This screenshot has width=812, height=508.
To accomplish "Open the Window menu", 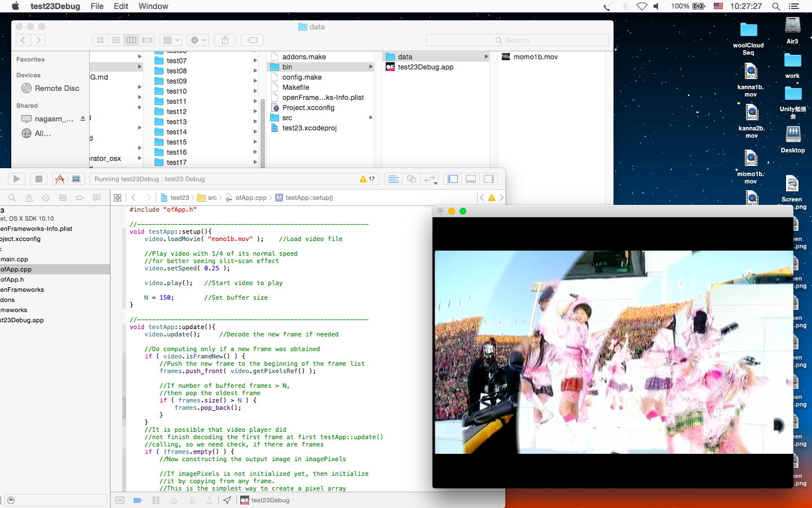I will pos(153,6).
